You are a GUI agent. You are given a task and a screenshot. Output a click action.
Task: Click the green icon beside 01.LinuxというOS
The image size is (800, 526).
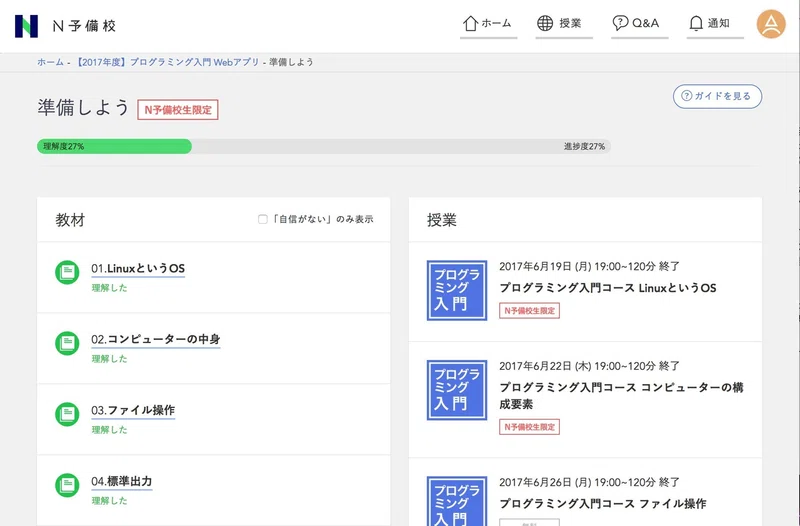[x=67, y=272]
